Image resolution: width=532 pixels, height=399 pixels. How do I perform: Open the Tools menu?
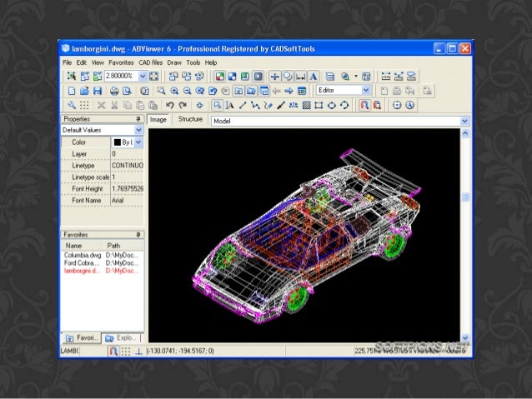tap(193, 62)
